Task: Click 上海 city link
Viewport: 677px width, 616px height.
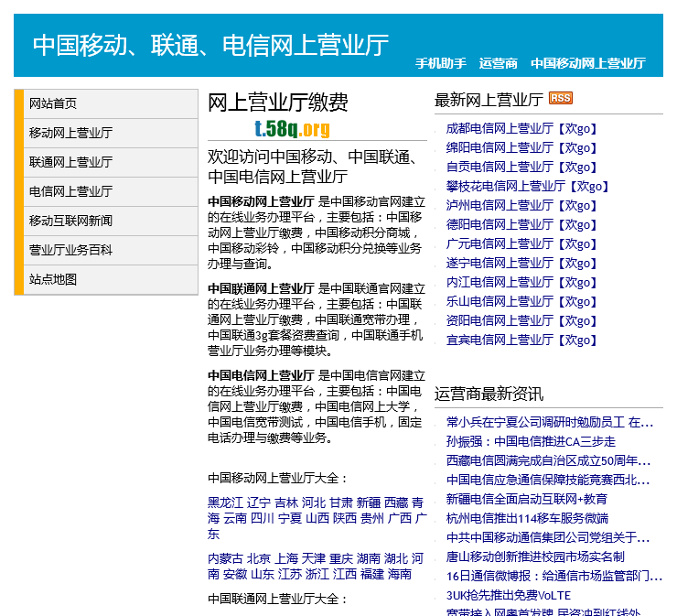Action: tap(286, 558)
